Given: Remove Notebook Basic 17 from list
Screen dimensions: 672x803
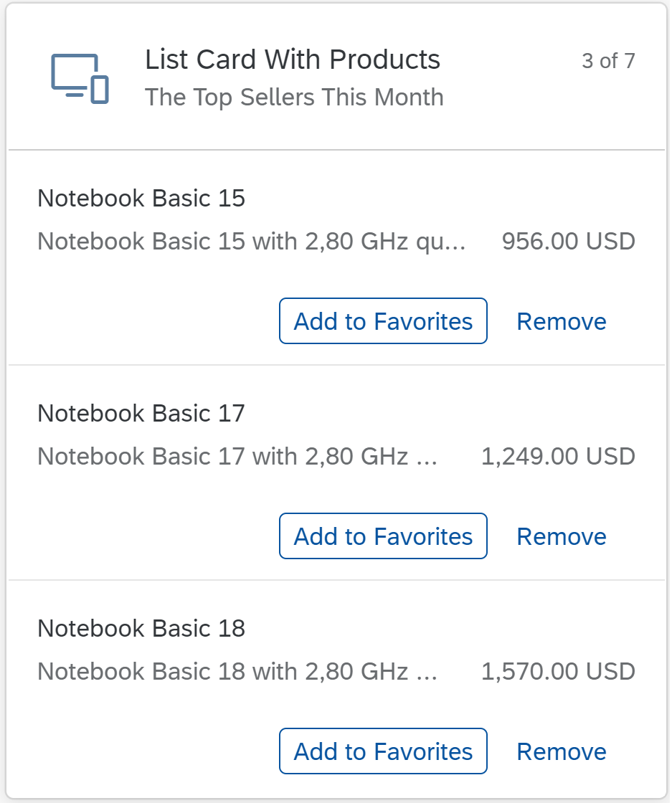Looking at the screenshot, I should click(562, 536).
